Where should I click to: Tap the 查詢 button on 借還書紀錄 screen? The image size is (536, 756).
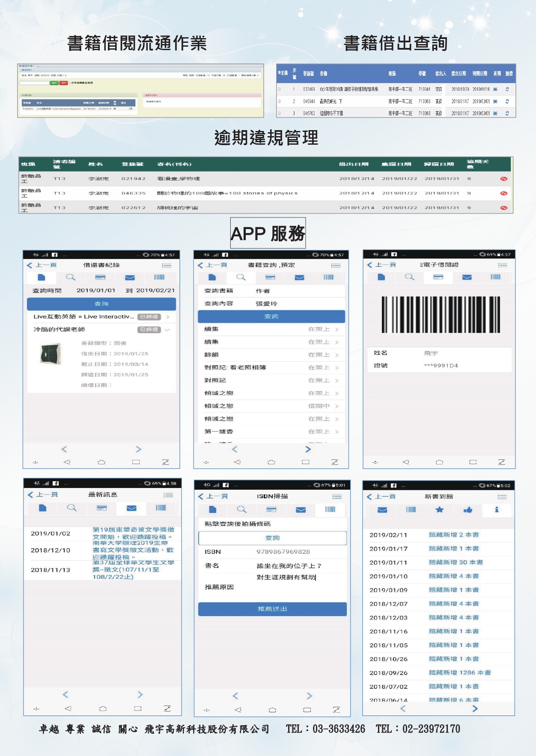101,304
